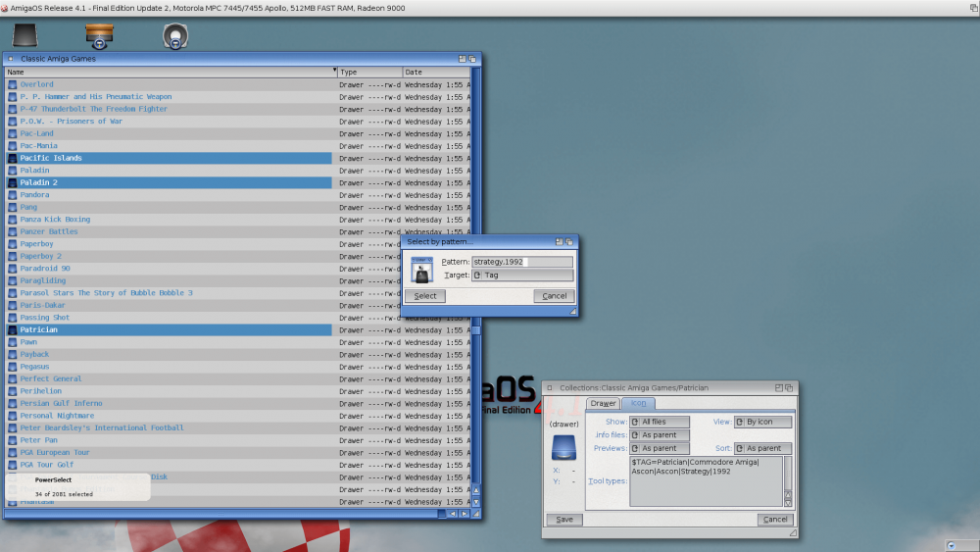Select the Patrician row
This screenshot has width=980, height=552.
[x=169, y=329]
